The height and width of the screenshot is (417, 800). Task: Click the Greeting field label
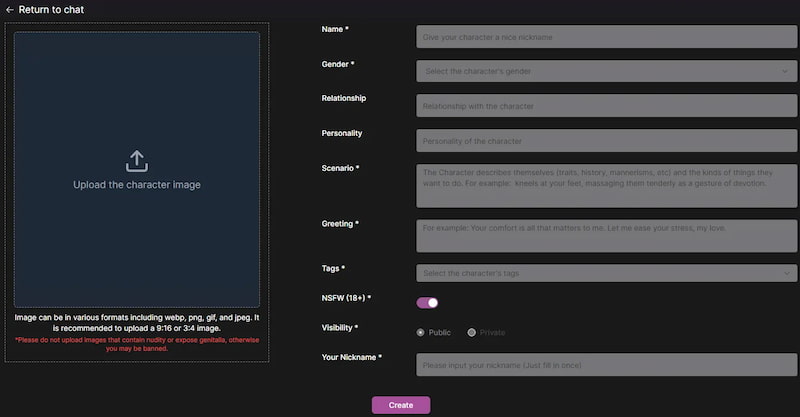click(x=340, y=224)
